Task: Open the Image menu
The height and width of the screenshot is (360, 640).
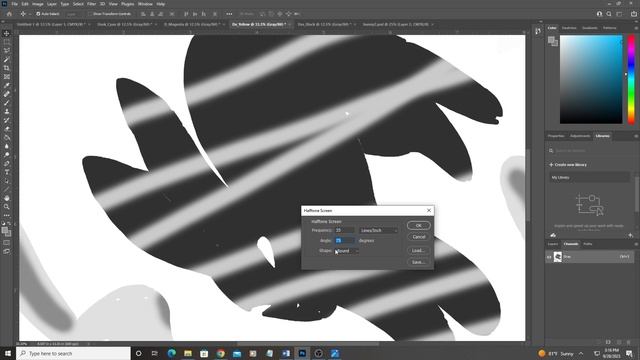Action: pyautogui.click(x=38, y=4)
